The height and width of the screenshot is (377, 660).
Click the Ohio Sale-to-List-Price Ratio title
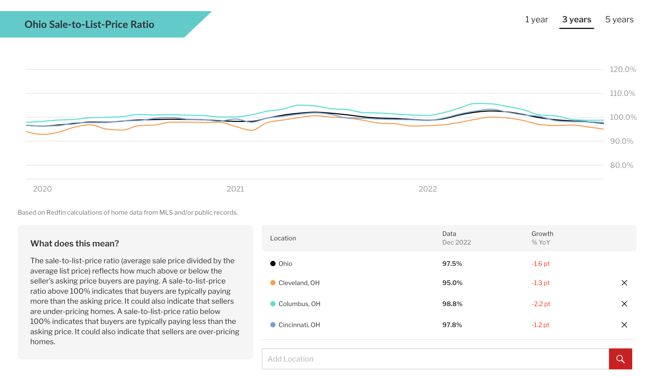point(89,24)
